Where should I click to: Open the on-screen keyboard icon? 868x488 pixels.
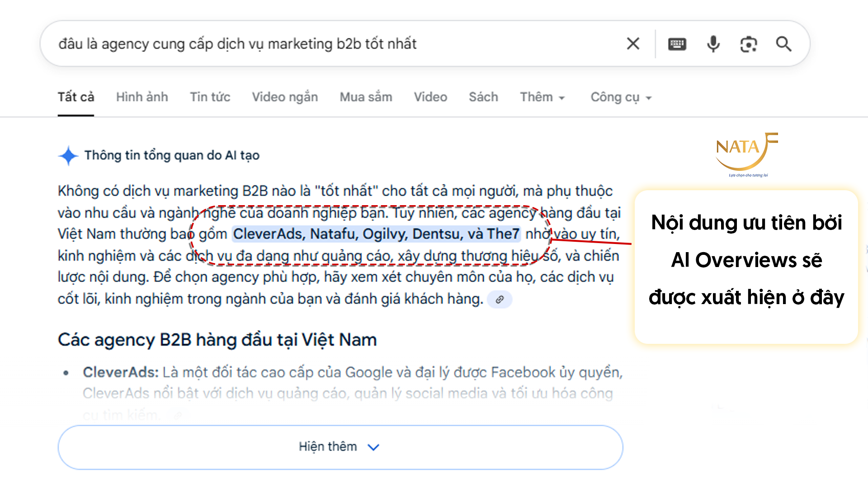[677, 44]
